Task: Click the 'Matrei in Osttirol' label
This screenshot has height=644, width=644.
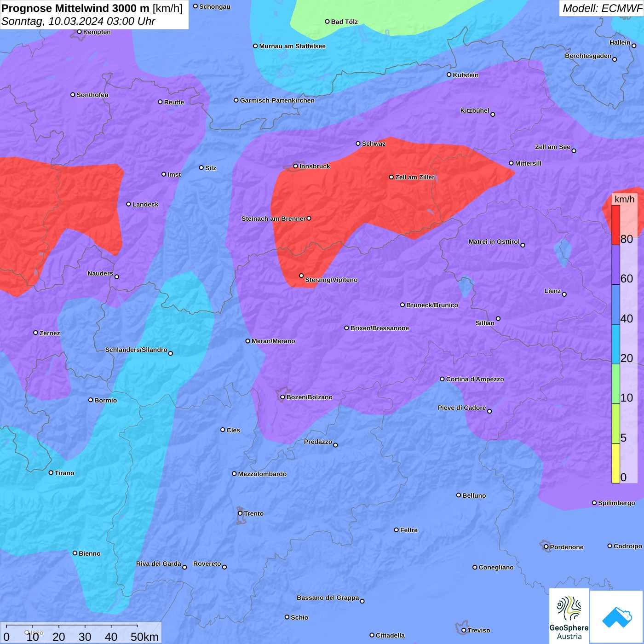Action: click(494, 241)
